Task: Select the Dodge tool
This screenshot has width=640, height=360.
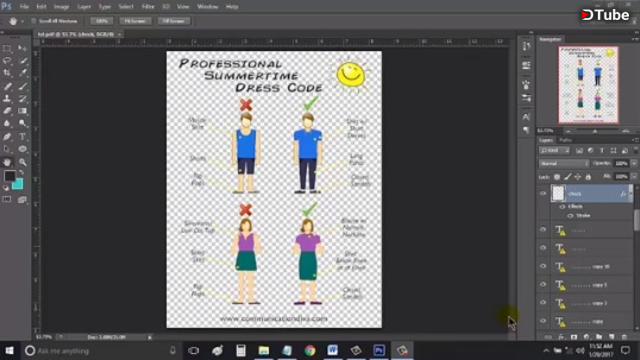Action: 22,123
